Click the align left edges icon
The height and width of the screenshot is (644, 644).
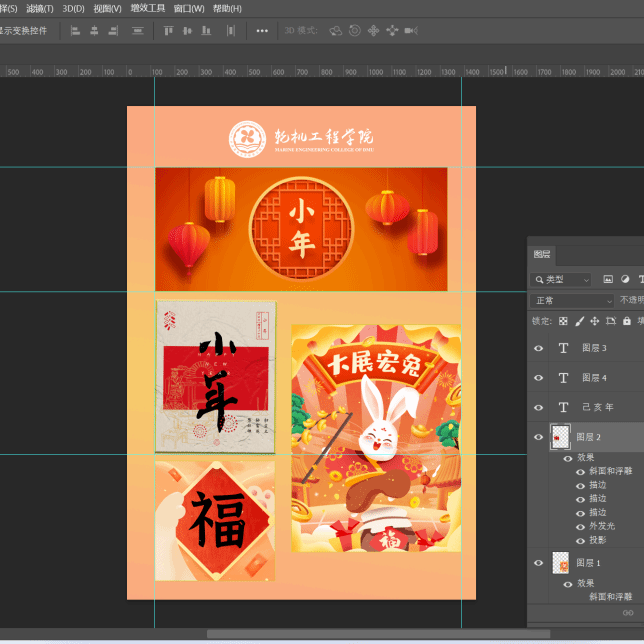(74, 31)
